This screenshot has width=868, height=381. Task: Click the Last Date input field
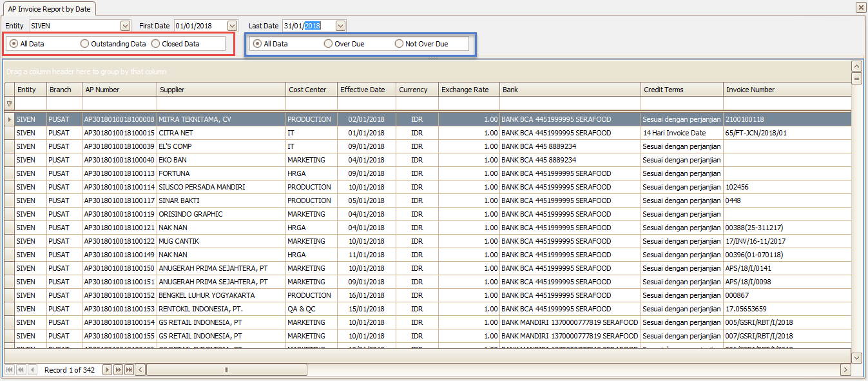click(309, 26)
